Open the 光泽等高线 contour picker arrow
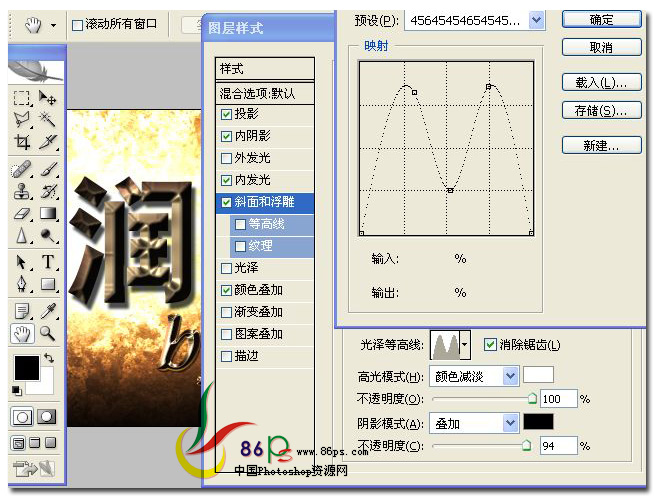The width and height of the screenshot is (660, 500). coord(465,344)
